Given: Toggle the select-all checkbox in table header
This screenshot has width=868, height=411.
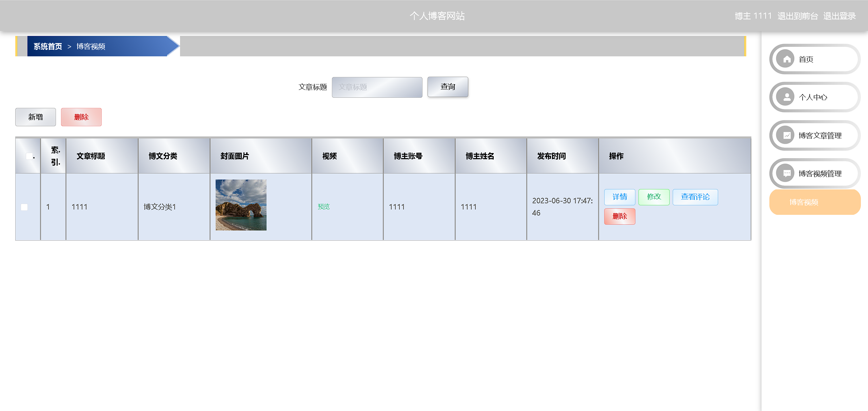Looking at the screenshot, I should point(29,156).
